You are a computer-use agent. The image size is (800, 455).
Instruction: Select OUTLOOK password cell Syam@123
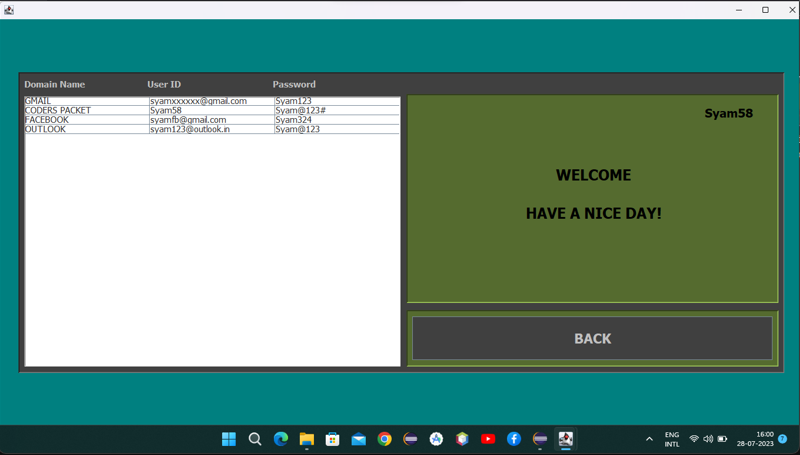pos(337,129)
